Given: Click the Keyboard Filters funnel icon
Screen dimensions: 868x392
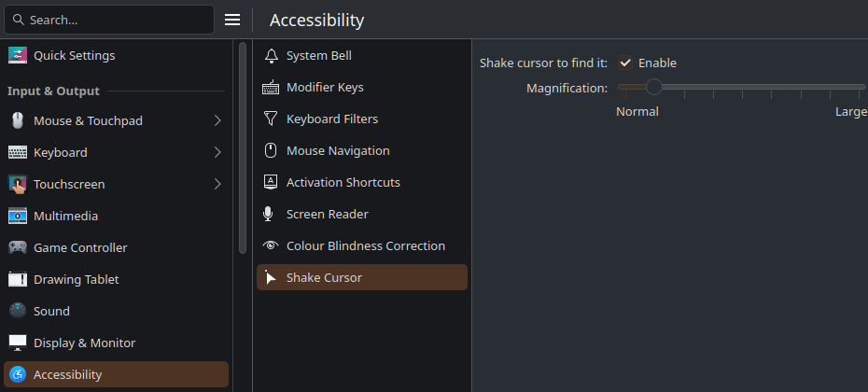Looking at the screenshot, I should coord(271,119).
